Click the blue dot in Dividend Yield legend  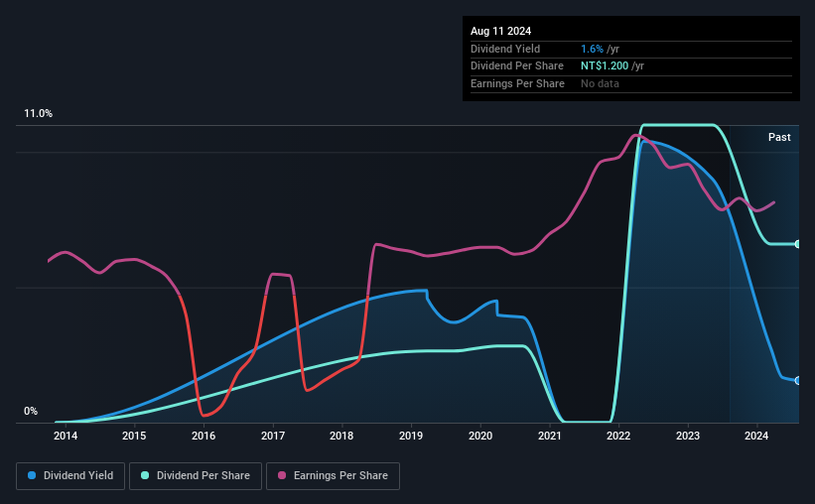[32, 476]
